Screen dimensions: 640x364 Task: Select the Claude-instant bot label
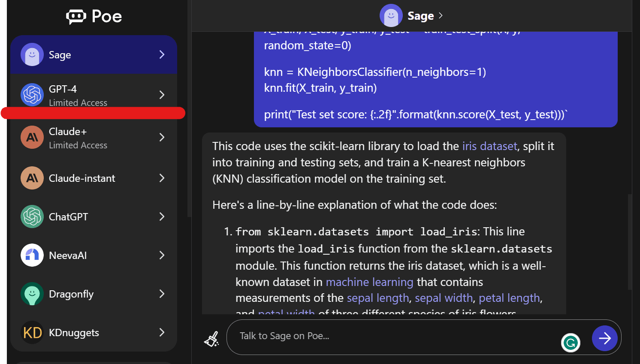(x=82, y=178)
